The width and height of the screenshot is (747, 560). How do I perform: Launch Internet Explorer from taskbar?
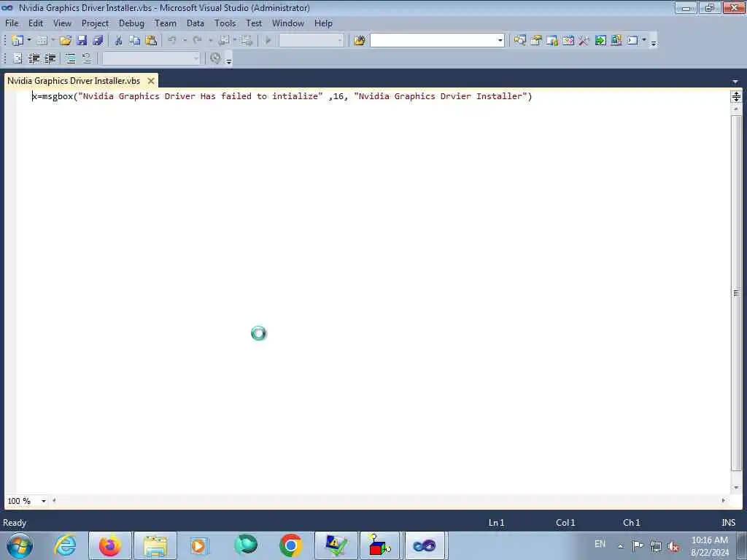65,545
